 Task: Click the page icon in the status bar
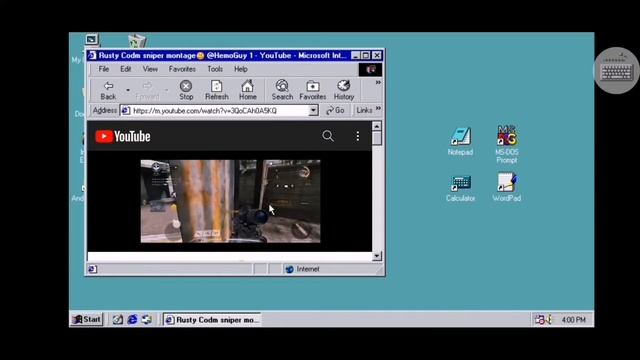[x=92, y=269]
